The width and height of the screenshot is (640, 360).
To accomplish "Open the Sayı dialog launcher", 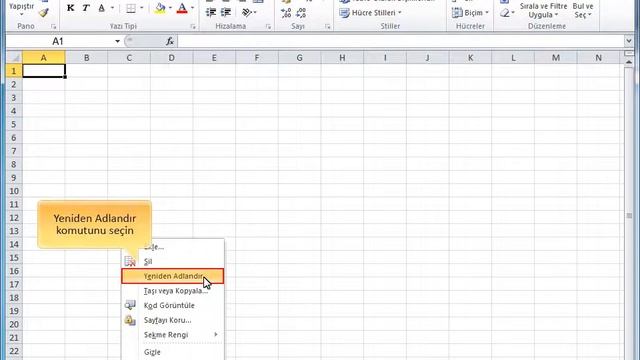I will pyautogui.click(x=327, y=27).
